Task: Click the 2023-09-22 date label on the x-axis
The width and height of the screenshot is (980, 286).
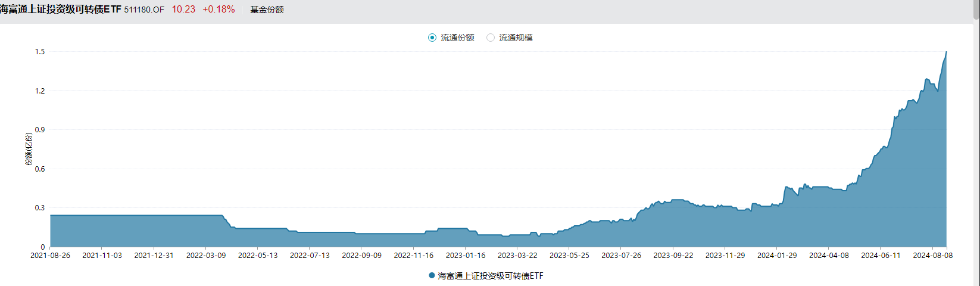Action: tap(673, 255)
